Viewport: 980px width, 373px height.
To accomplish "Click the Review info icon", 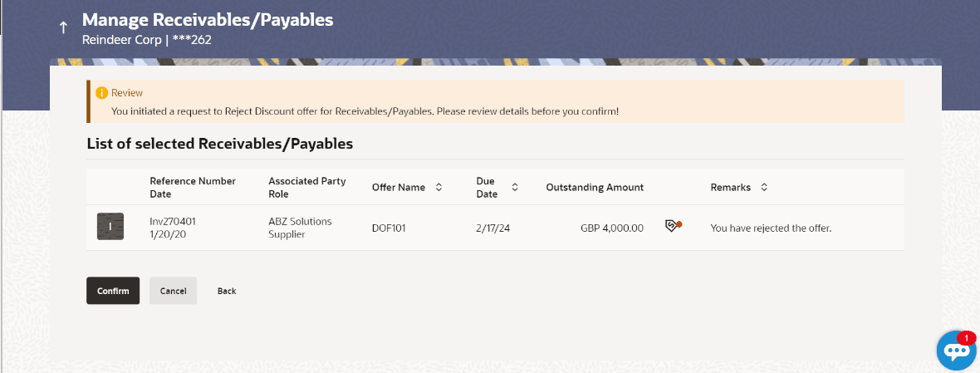I will pos(102,92).
